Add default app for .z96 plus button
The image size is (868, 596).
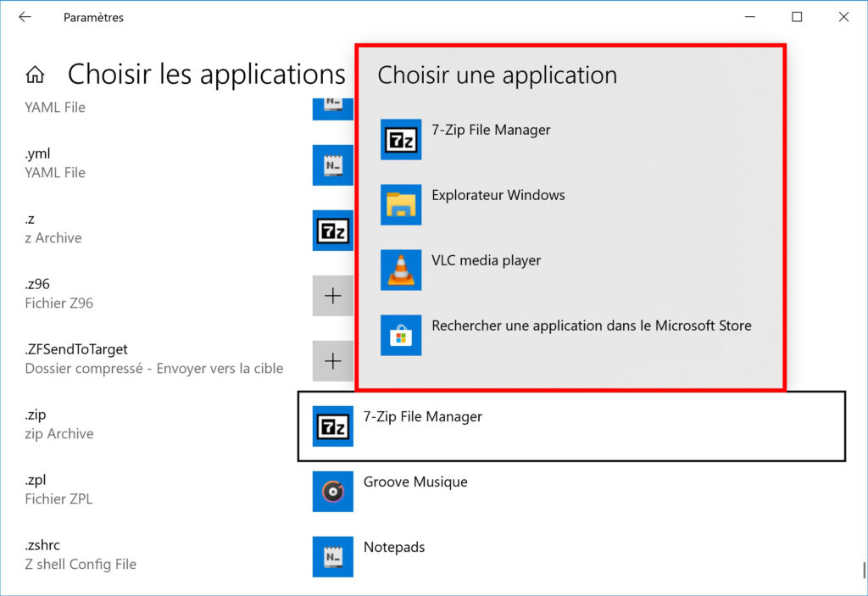[x=332, y=296]
